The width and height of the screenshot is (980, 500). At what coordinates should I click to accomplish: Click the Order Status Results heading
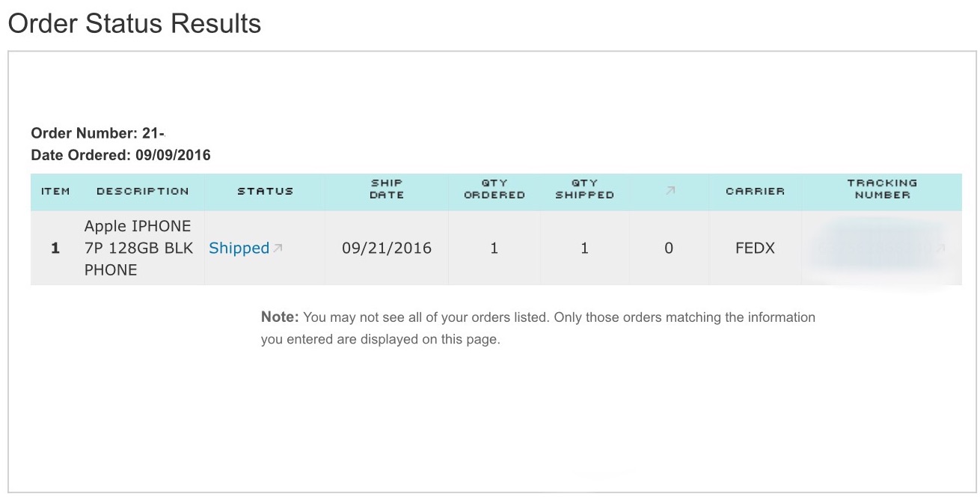click(x=135, y=23)
